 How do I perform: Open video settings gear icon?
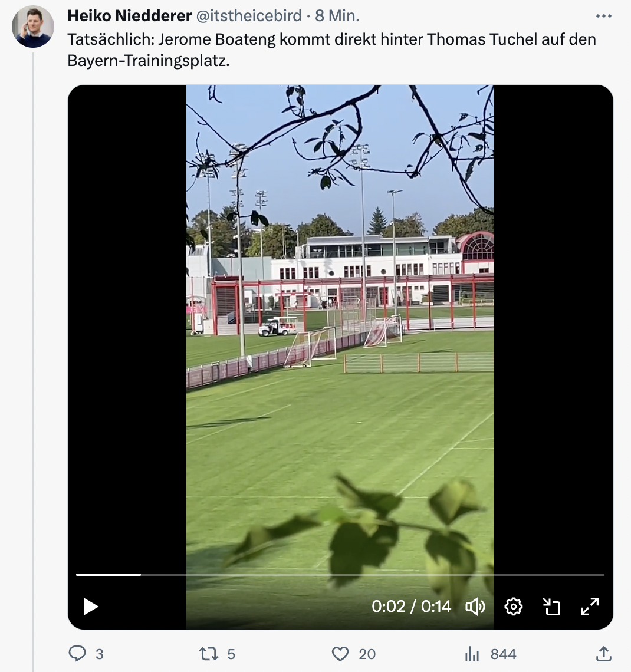pos(513,607)
